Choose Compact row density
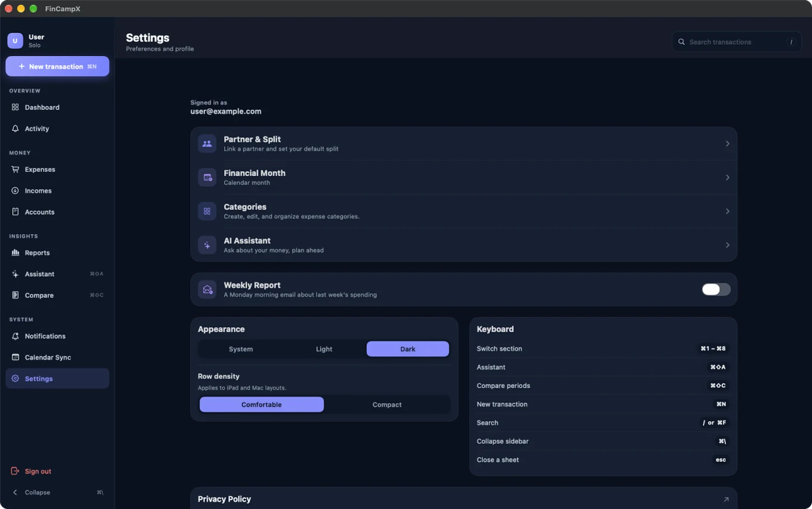Screen dimensions: 812x509 (x=387, y=405)
